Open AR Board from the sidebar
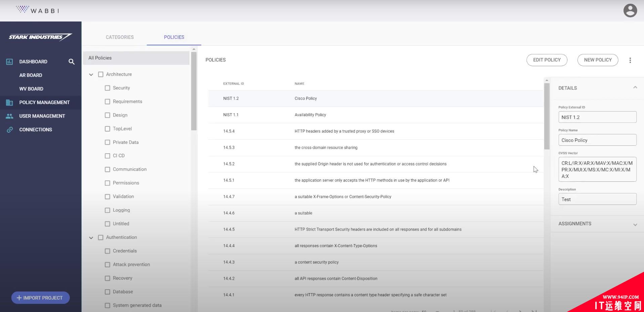Image resolution: width=644 pixels, height=312 pixels. 31,75
